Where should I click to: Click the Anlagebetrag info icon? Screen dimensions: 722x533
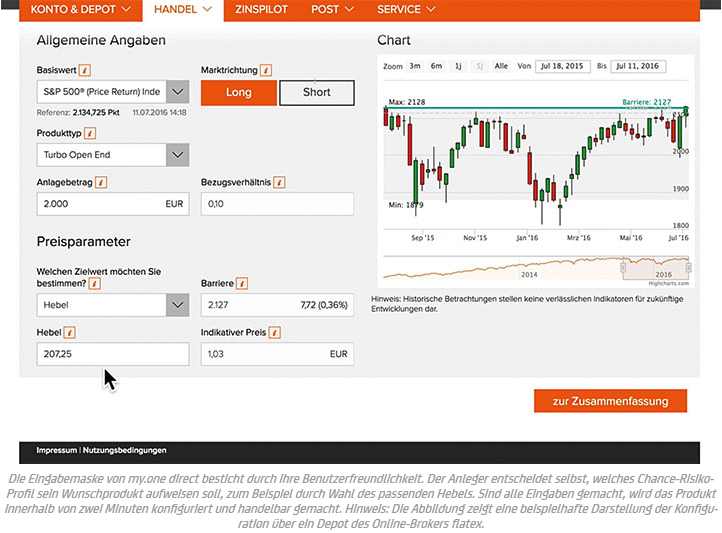pyautogui.click(x=101, y=183)
